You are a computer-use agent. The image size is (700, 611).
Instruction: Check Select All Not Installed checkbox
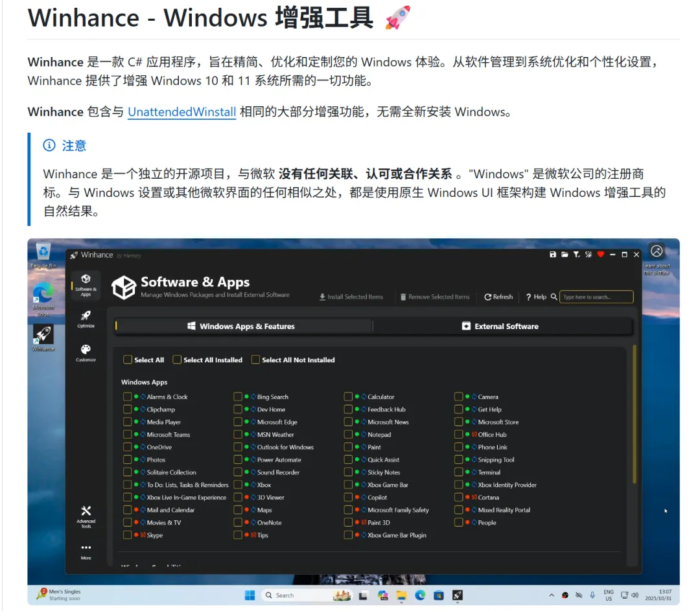pos(255,360)
